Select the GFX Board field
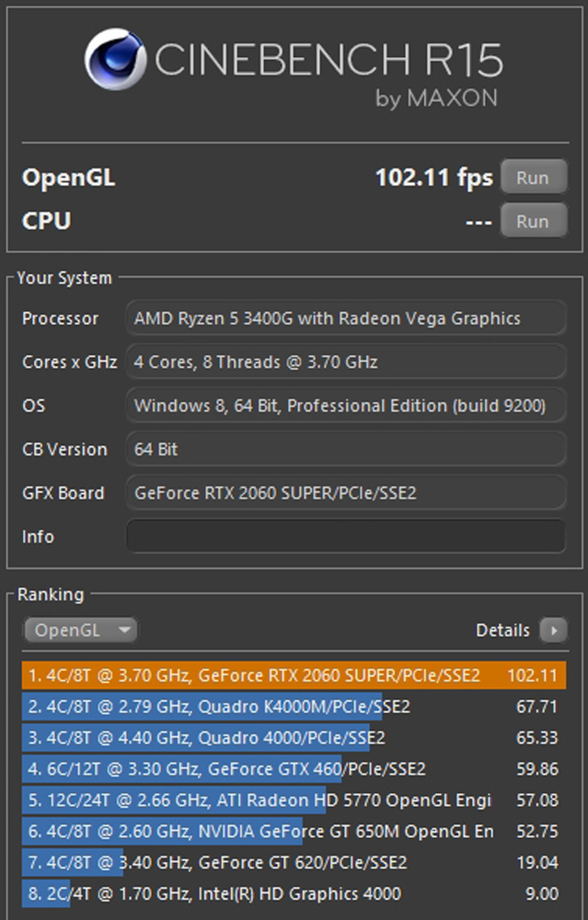Screen dimensions: 588x920 (346, 492)
